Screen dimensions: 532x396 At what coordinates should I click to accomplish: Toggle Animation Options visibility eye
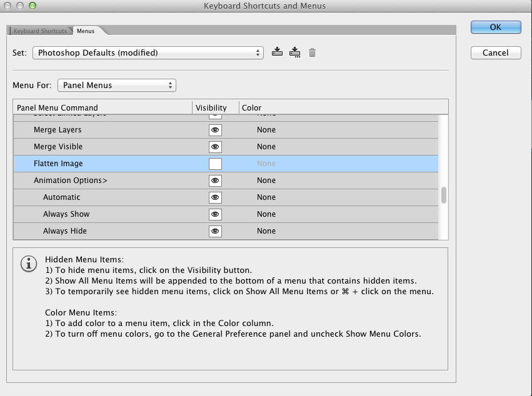(215, 181)
